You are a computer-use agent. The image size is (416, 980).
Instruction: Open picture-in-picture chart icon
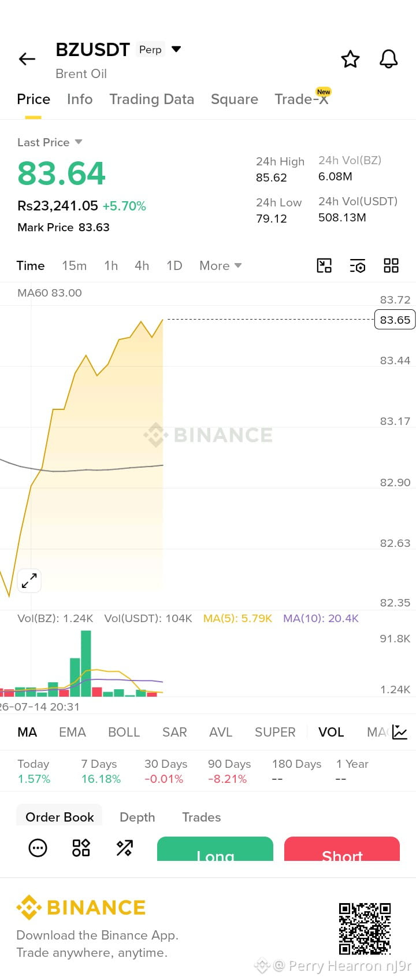[x=324, y=265]
